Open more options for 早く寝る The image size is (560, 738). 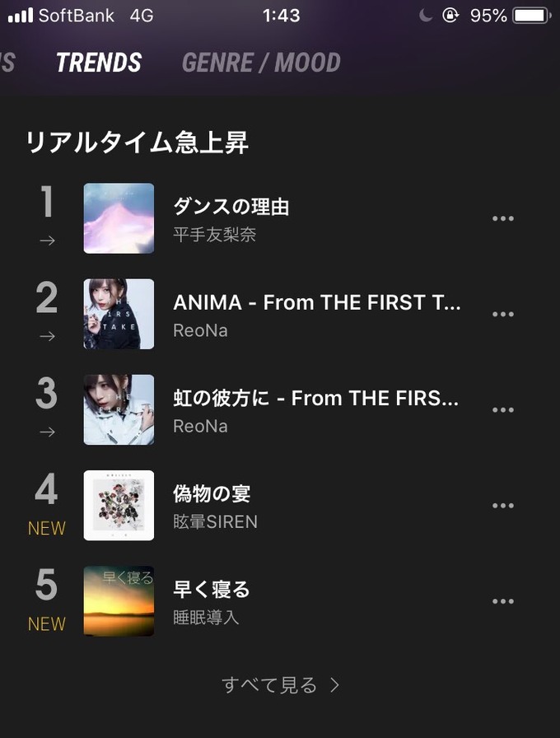[502, 601]
